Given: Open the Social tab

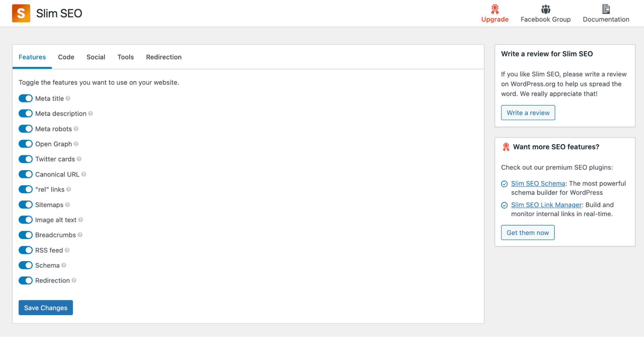Looking at the screenshot, I should tap(96, 57).
